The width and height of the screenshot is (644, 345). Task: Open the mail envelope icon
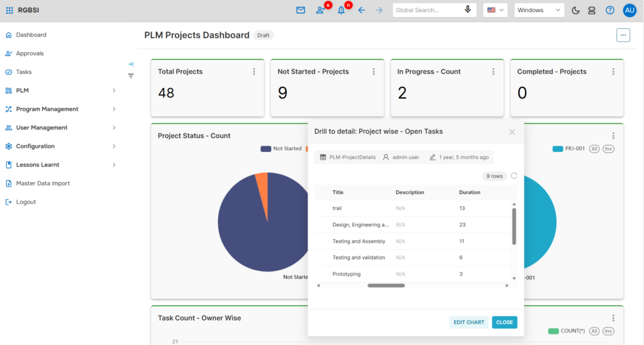coord(301,10)
